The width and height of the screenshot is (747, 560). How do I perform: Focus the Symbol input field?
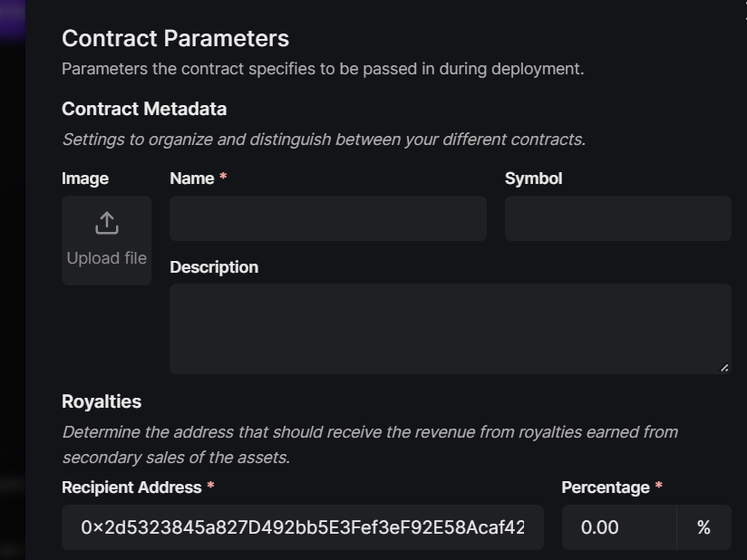tap(618, 218)
